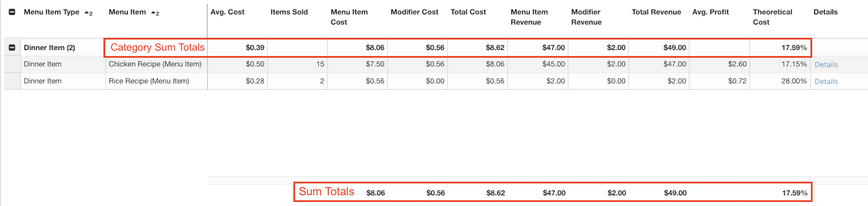868x206 pixels.
Task: Sort by the Total Cost column
Action: click(x=468, y=12)
